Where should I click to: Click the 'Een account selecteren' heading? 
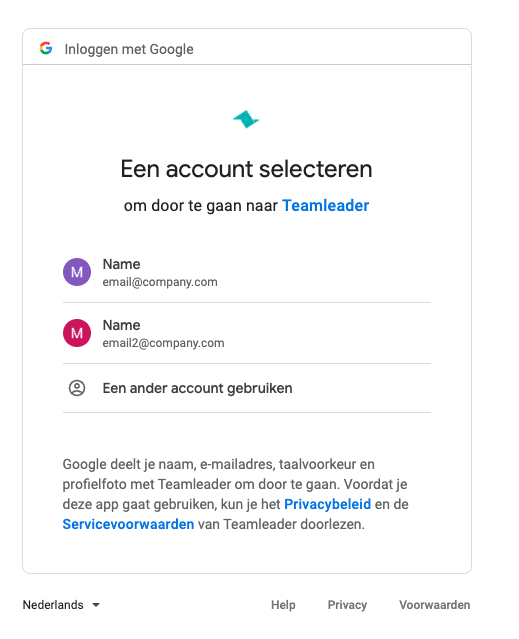click(x=246, y=169)
